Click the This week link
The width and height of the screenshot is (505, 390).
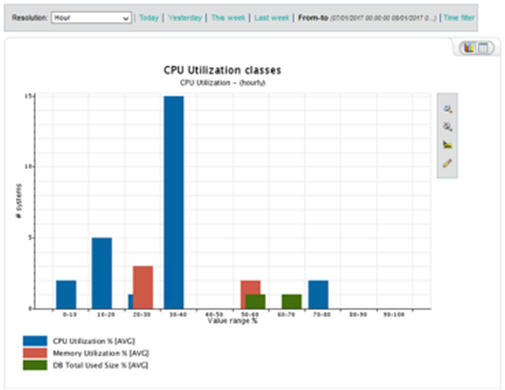coord(228,18)
